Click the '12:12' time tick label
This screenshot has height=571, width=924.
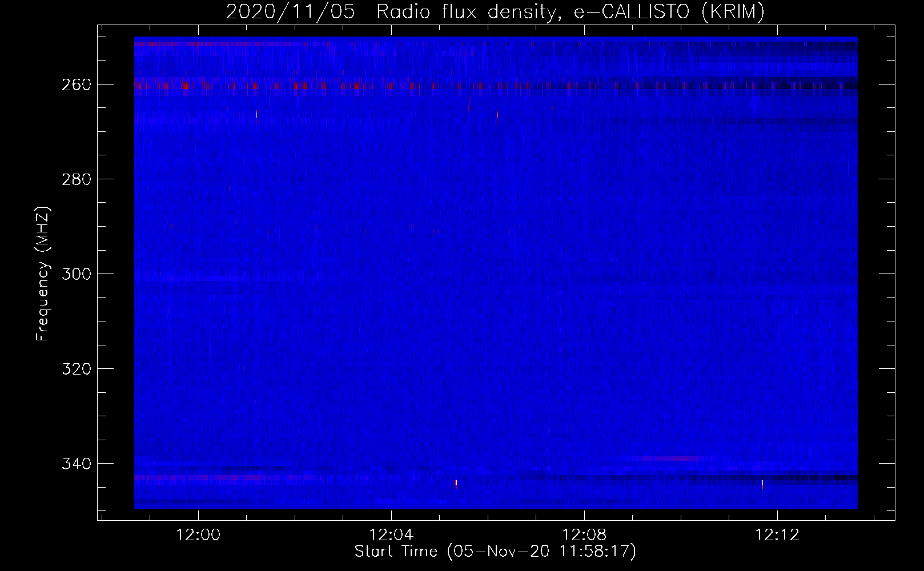tap(777, 536)
